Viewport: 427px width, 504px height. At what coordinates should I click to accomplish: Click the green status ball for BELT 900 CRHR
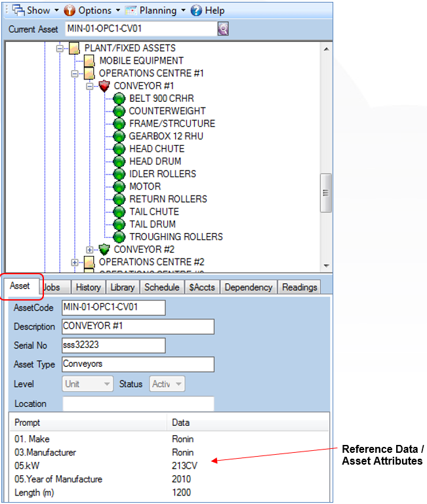[x=119, y=98]
